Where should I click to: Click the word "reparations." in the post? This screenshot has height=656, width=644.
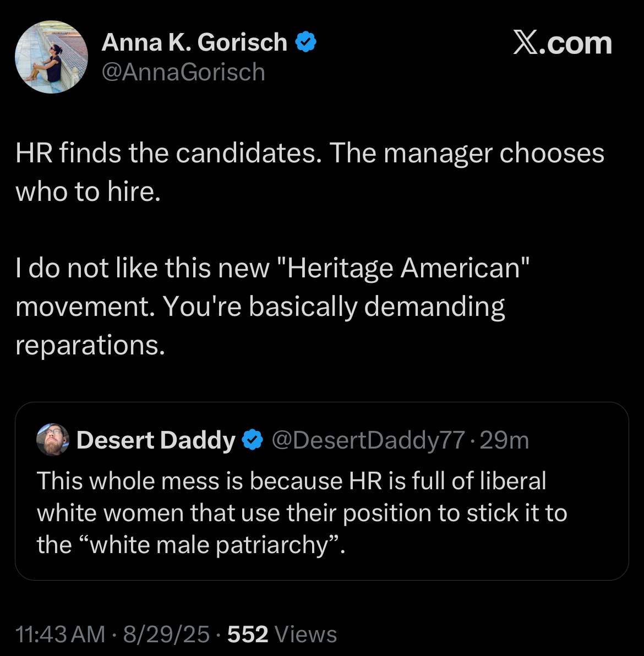[x=90, y=345]
